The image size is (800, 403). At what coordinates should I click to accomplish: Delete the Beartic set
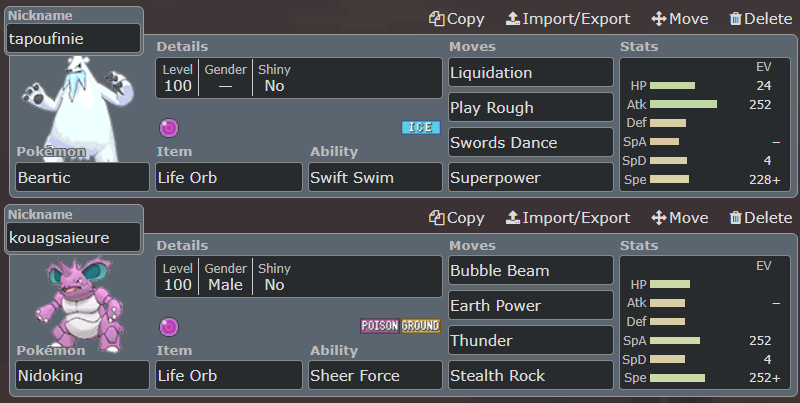click(759, 19)
